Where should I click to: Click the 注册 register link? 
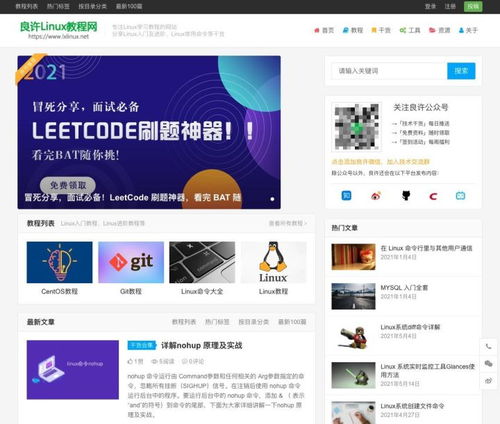tap(450, 6)
